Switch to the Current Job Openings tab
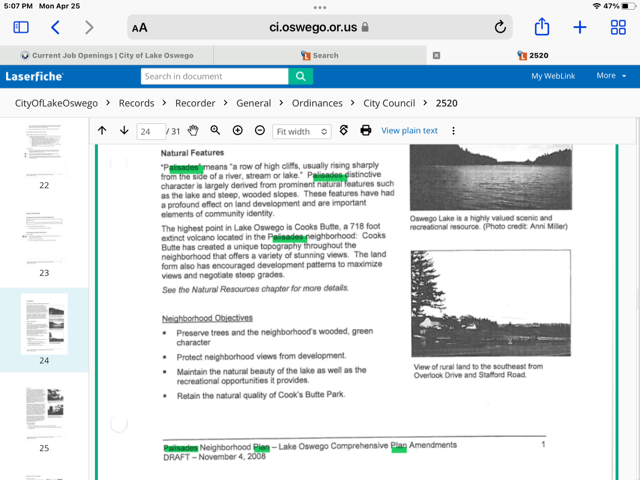Screen dimensions: 640x480 point(108,56)
